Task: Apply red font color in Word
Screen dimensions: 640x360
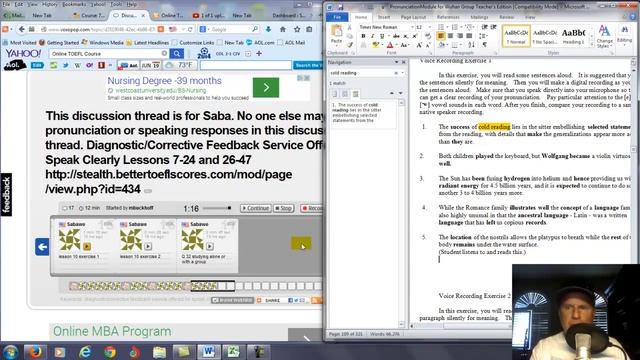Action: pos(390,45)
